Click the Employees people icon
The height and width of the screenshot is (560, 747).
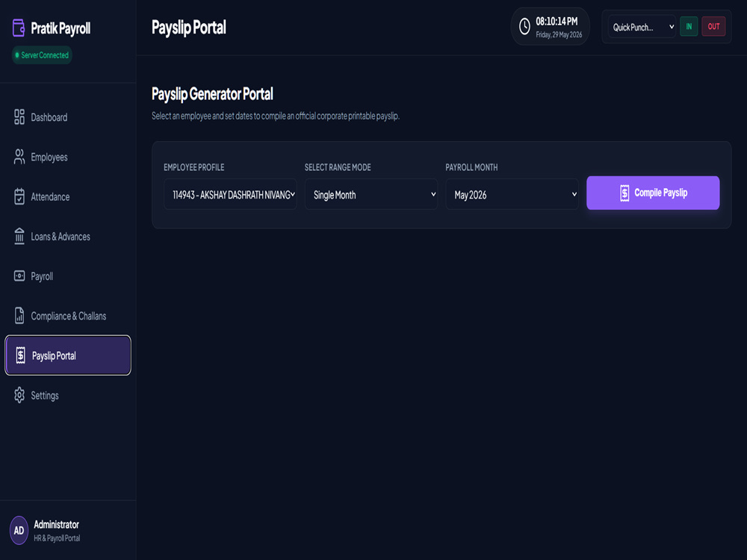[x=19, y=157]
